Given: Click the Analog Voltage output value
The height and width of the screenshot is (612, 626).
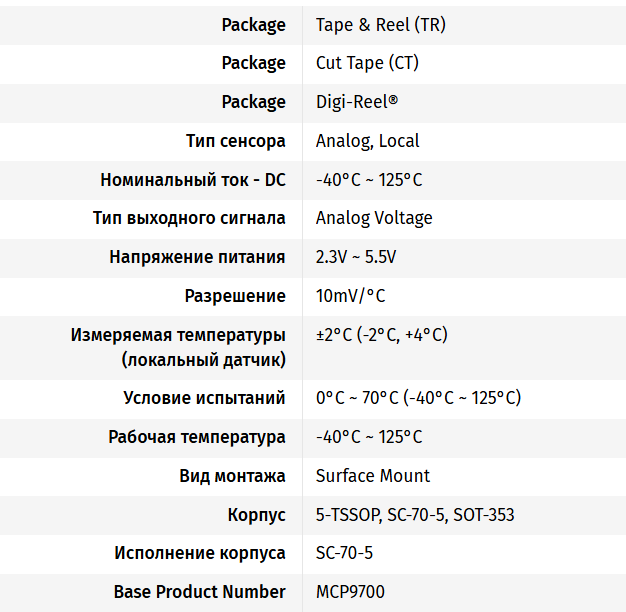Looking at the screenshot, I should point(374,218).
